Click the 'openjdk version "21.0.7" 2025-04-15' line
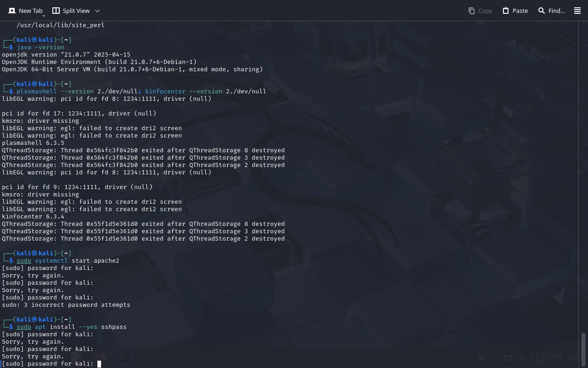Viewport: 588px width, 368px height. point(66,55)
